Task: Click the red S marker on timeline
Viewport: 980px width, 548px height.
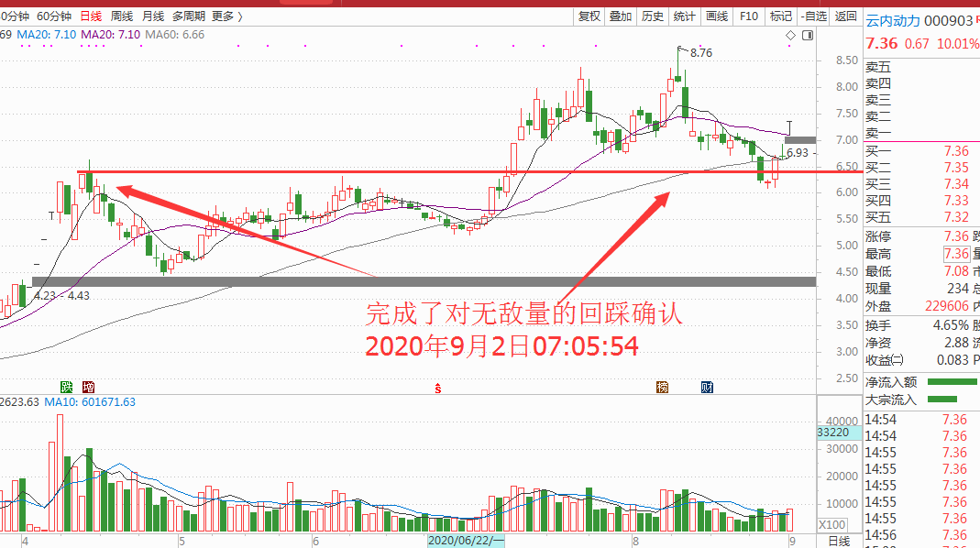Action: [x=438, y=389]
